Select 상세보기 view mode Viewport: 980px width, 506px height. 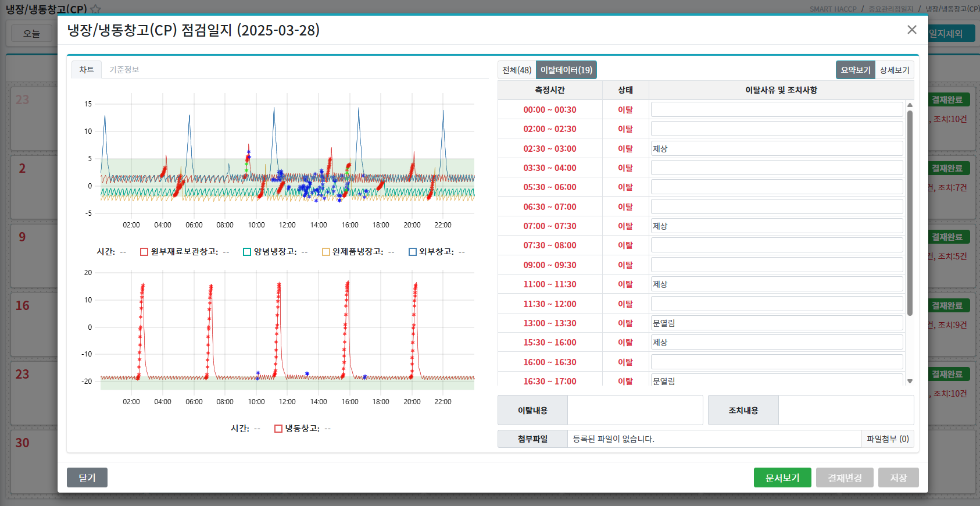[x=895, y=70]
